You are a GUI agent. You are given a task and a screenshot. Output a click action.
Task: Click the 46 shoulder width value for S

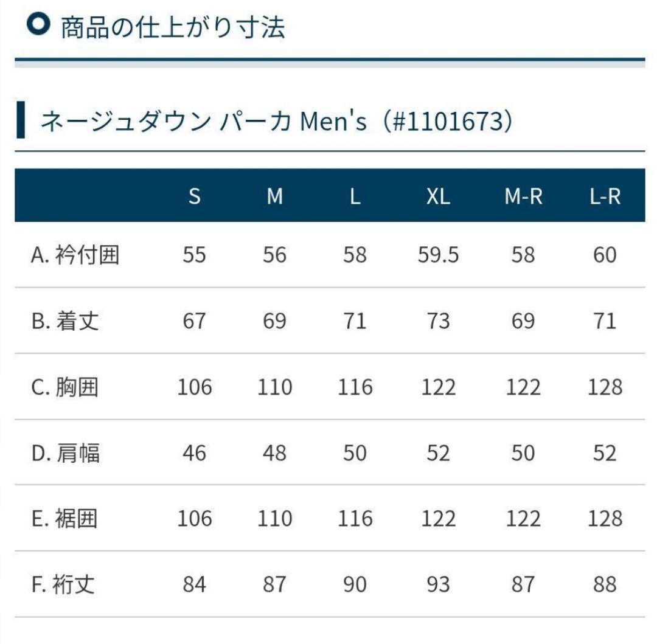(194, 452)
